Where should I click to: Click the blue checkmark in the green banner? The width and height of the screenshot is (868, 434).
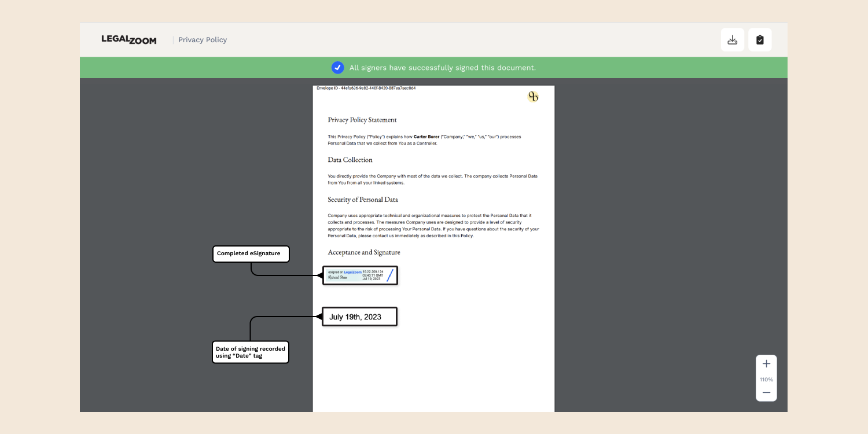(x=337, y=67)
